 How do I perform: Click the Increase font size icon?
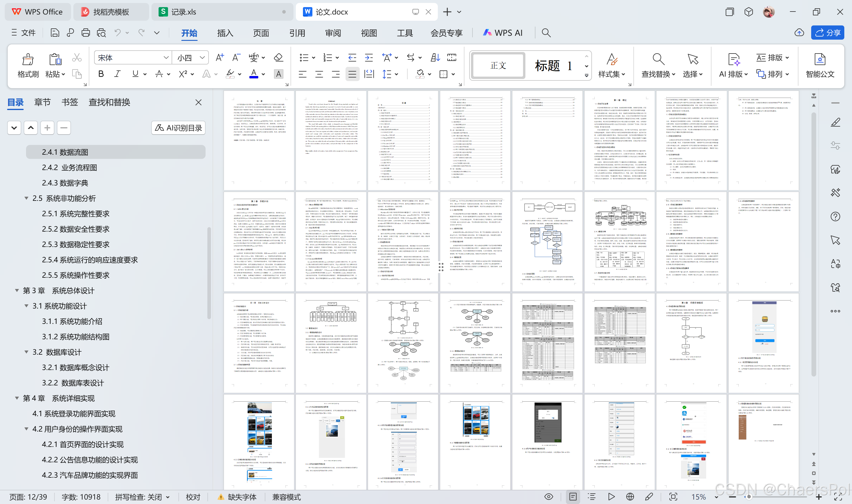coord(220,57)
